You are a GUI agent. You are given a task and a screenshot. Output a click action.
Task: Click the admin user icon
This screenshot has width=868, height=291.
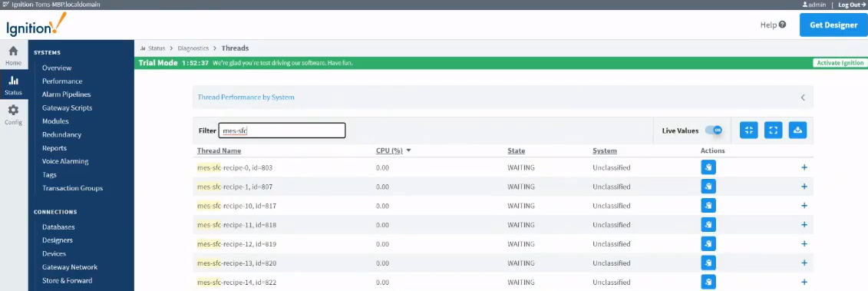pos(805,5)
